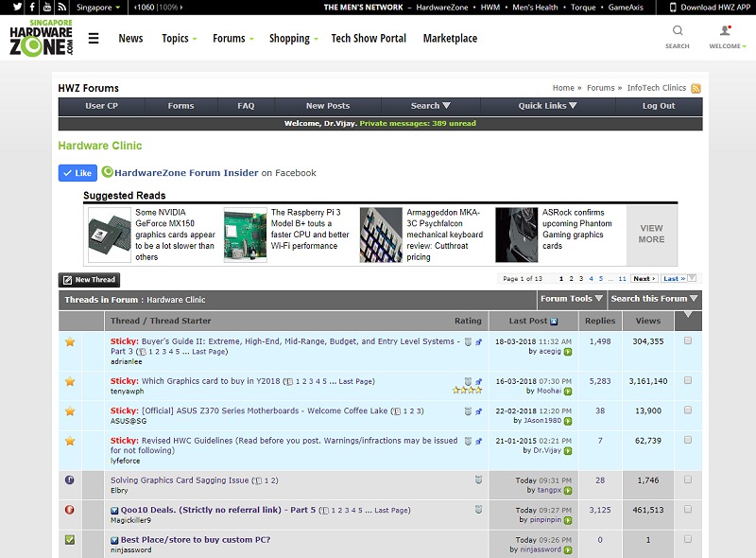Click the star icon of Which Graphics card thread
The image size is (756, 558).
[70, 381]
